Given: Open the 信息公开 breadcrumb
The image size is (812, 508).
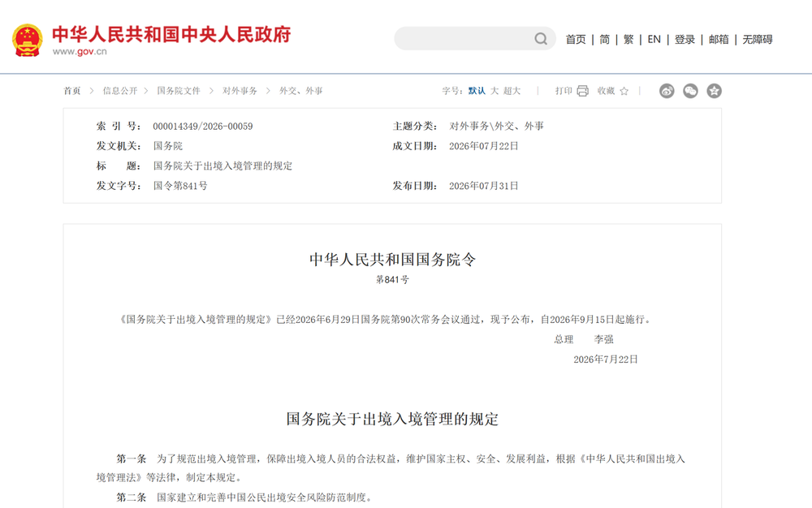Looking at the screenshot, I should pos(120,91).
